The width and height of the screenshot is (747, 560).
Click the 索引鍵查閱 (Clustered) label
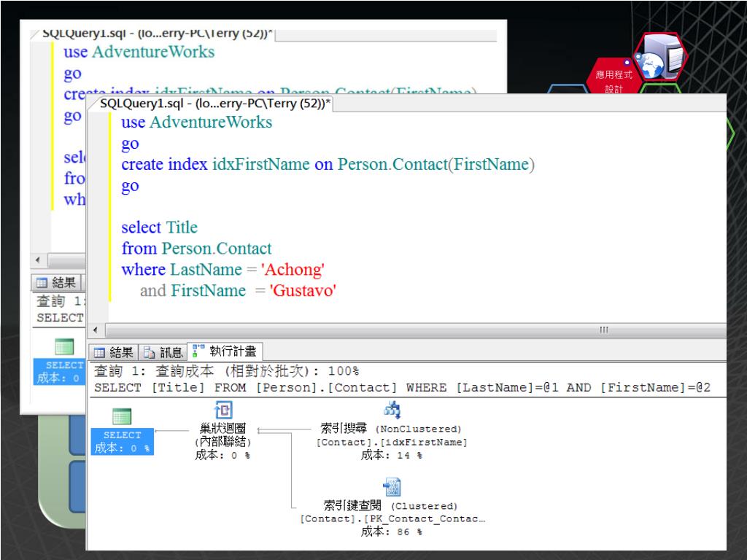pos(391,506)
